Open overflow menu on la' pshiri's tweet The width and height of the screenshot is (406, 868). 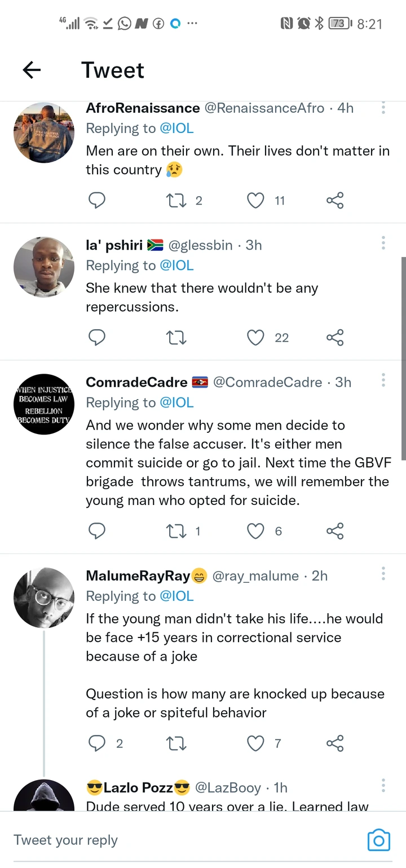pos(383,243)
